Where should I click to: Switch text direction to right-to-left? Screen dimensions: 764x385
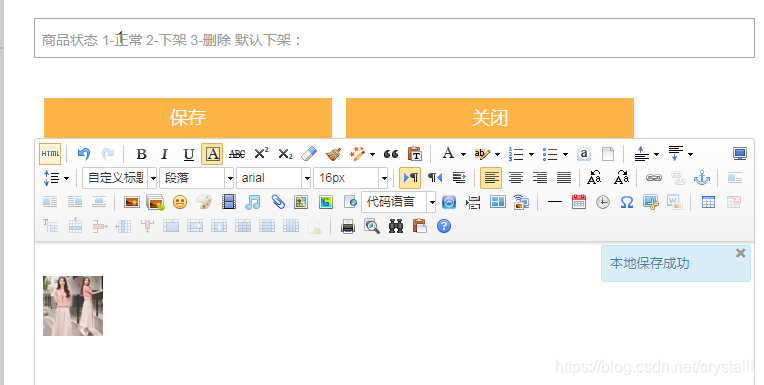point(435,178)
